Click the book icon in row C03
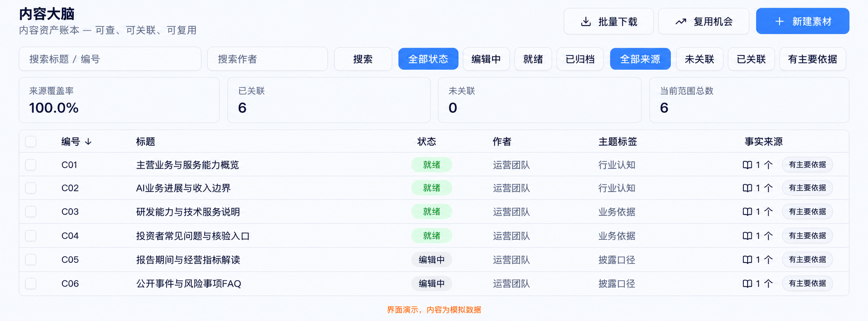 747,212
